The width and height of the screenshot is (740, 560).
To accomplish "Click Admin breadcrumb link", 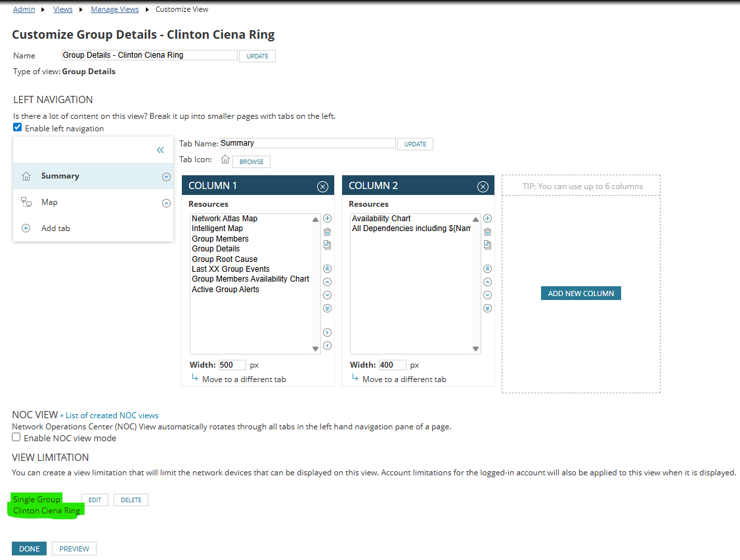I will click(24, 9).
